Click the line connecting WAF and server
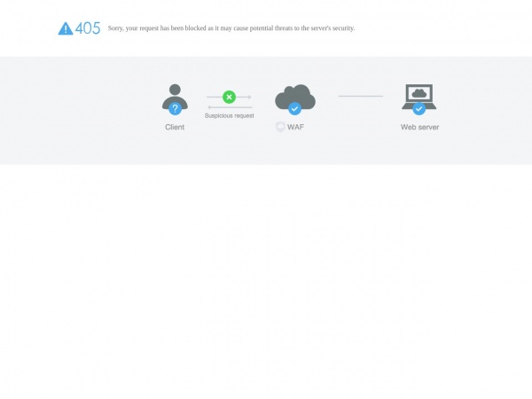532x399 pixels. [x=361, y=97]
